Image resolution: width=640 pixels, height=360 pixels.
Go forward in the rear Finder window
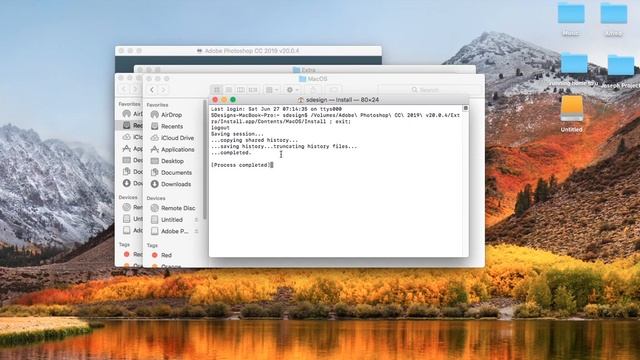click(135, 90)
